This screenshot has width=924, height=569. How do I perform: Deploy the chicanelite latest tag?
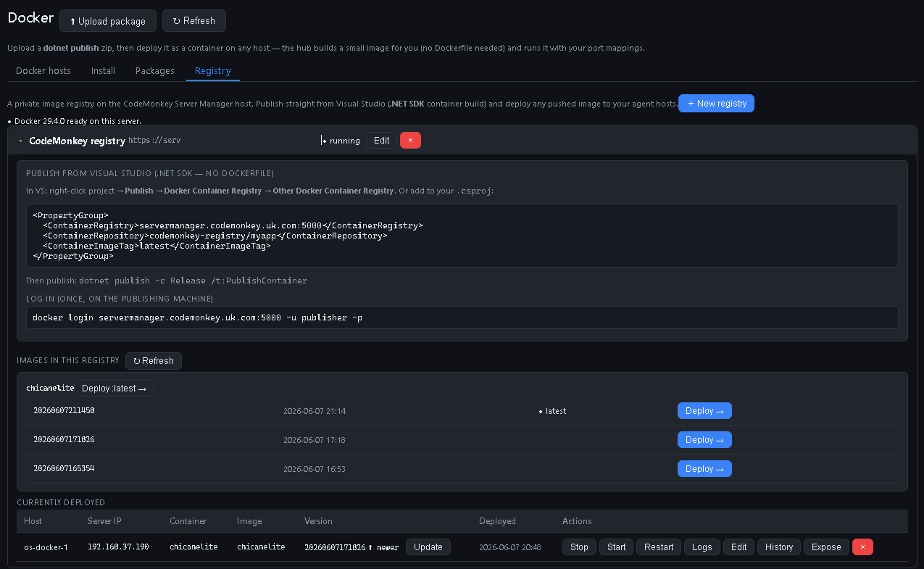pyautogui.click(x=115, y=389)
